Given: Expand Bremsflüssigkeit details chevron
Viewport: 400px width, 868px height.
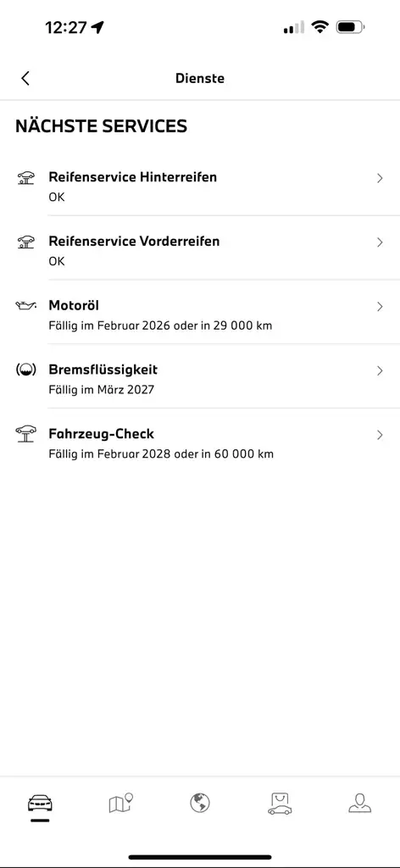Looking at the screenshot, I should pos(380,371).
